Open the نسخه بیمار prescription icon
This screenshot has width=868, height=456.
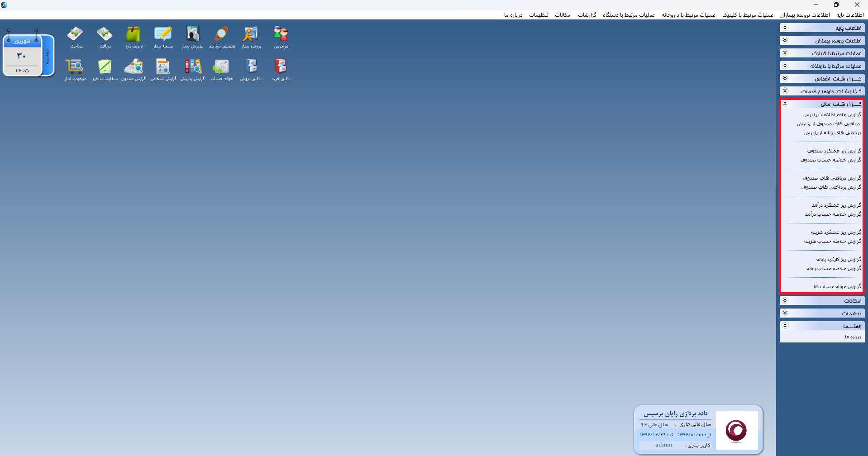point(163,37)
